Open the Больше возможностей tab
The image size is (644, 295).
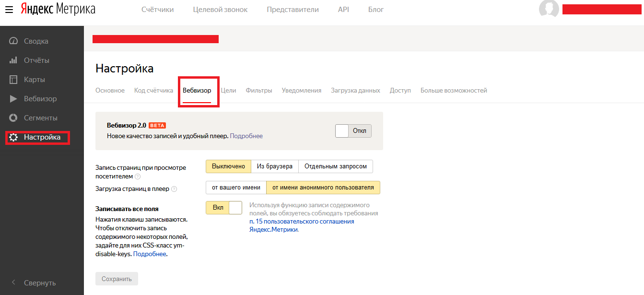click(x=454, y=90)
